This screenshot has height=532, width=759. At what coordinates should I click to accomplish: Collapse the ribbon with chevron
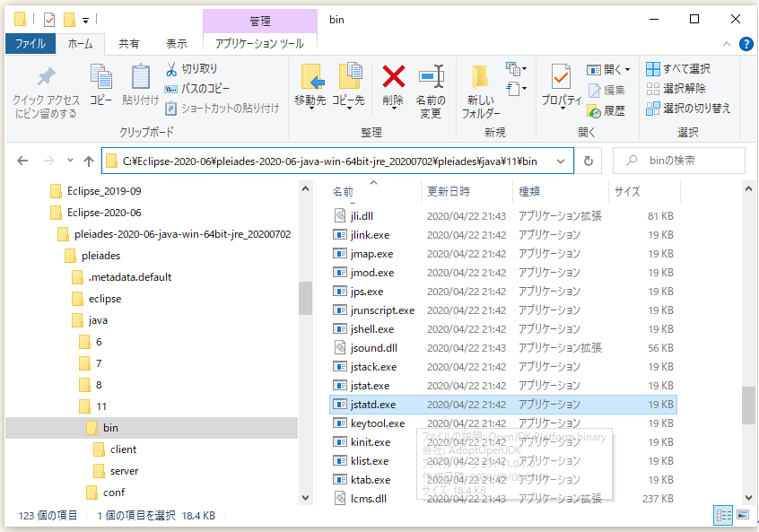pyautogui.click(x=727, y=44)
